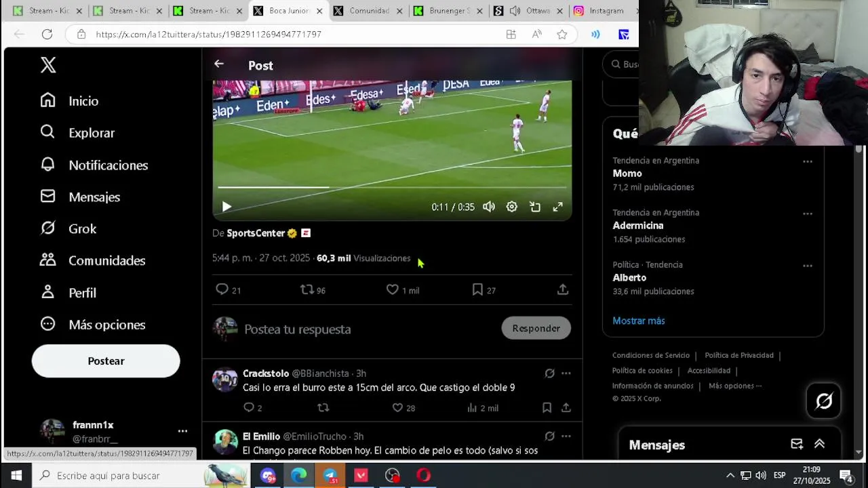Image resolution: width=868 pixels, height=488 pixels.
Task: Like Crackstolo's comment with 28 likes
Action: pos(403,407)
